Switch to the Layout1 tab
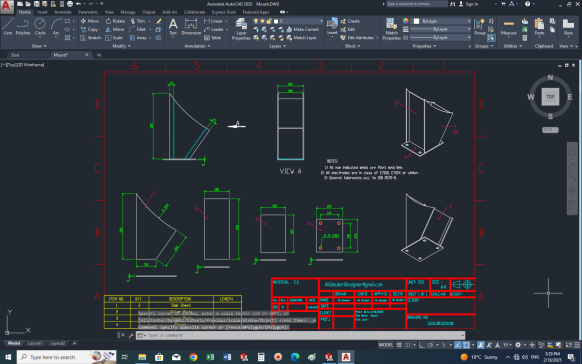The height and width of the screenshot is (364, 582). pos(35,343)
